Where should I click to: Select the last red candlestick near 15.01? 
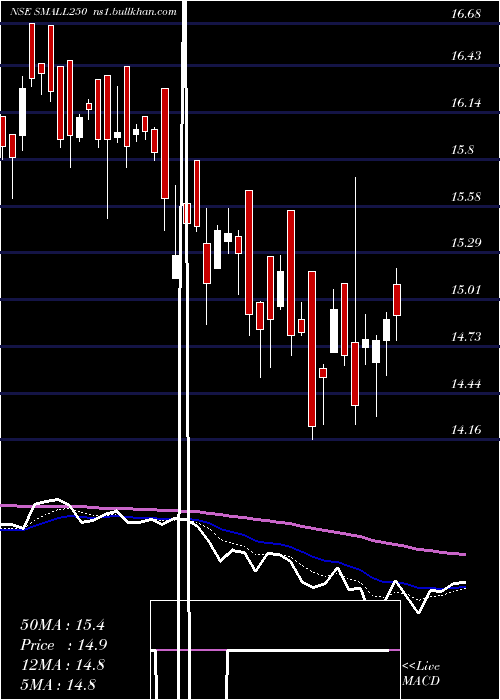click(396, 300)
